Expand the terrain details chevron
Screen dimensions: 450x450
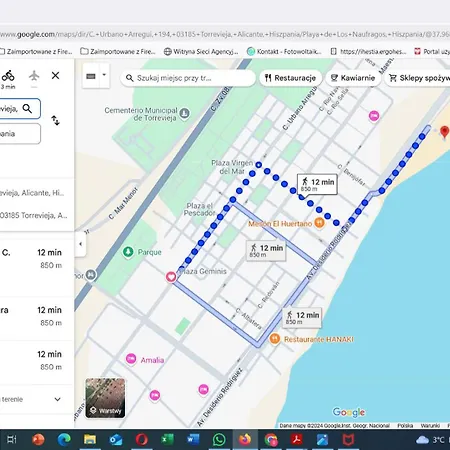(57, 399)
